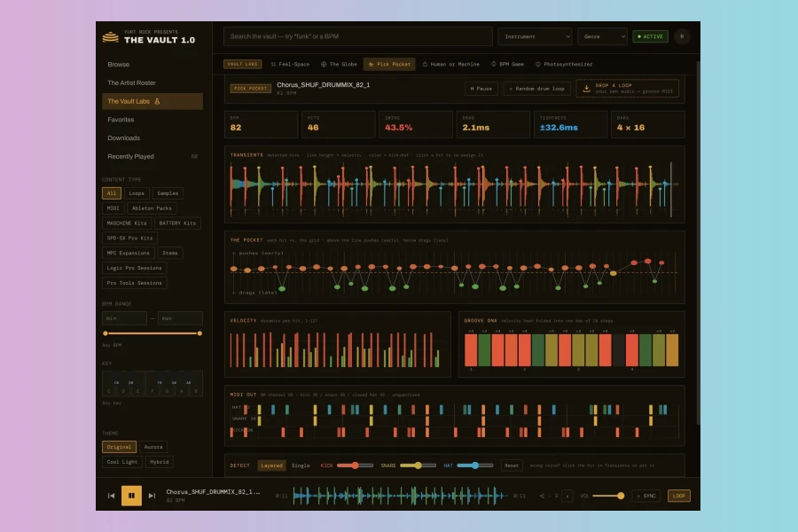Filter content type by Loops
Viewport: 798px width, 532px height.
(x=137, y=193)
